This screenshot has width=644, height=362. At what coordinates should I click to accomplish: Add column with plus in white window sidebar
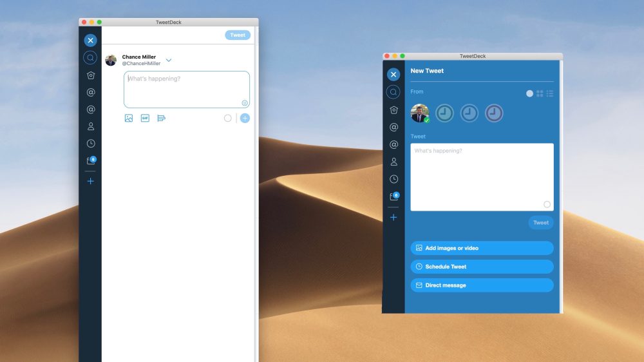pos(90,181)
